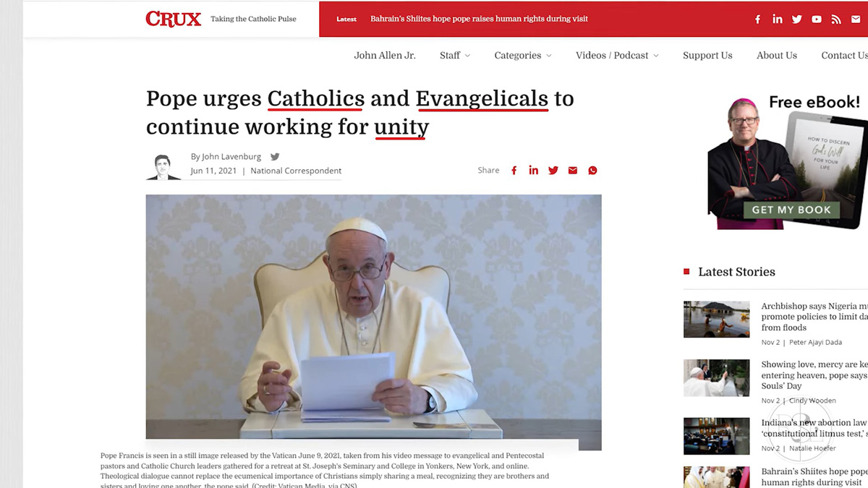This screenshot has height=488, width=868.
Task: Open the LinkedIn icon in the red header
Action: (777, 19)
